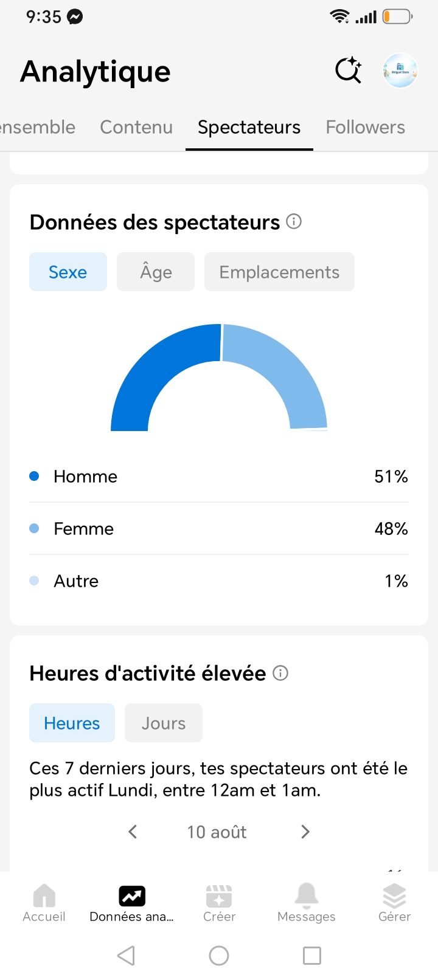438x980 pixels.
Task: Switch to the Âge filter chip
Action: coord(156,272)
